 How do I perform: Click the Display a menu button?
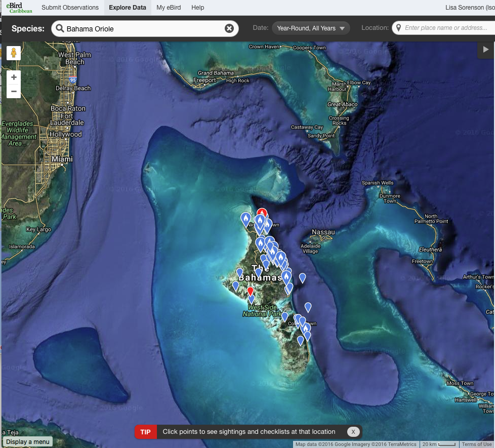click(28, 442)
